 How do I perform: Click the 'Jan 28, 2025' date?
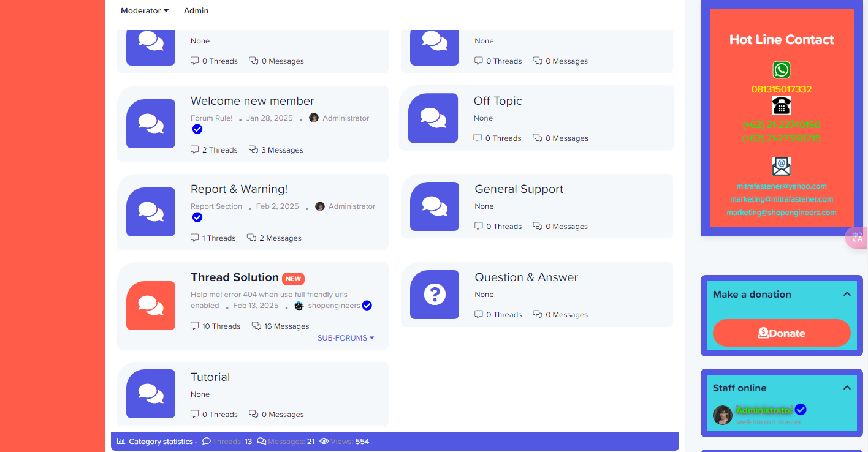pyautogui.click(x=270, y=118)
